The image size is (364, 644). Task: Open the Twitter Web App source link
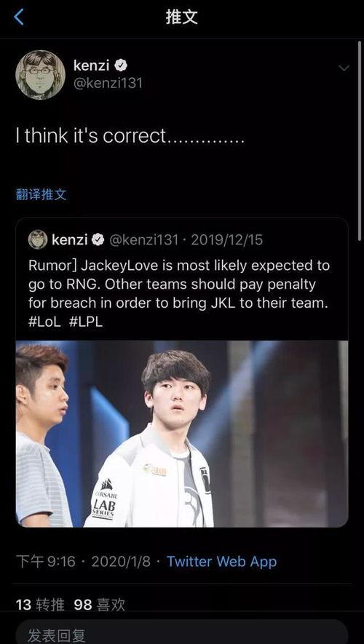(x=222, y=562)
